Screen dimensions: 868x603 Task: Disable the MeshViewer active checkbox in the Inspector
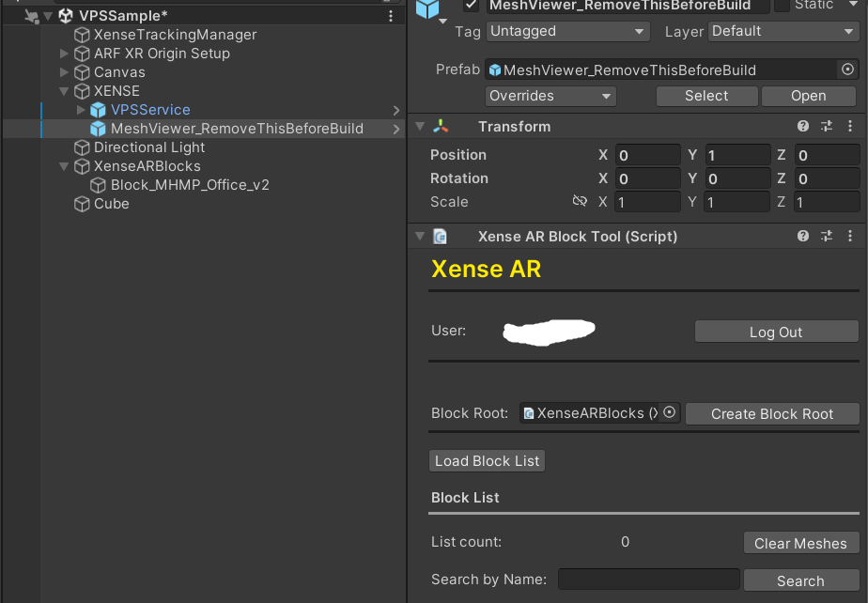tap(470, 5)
